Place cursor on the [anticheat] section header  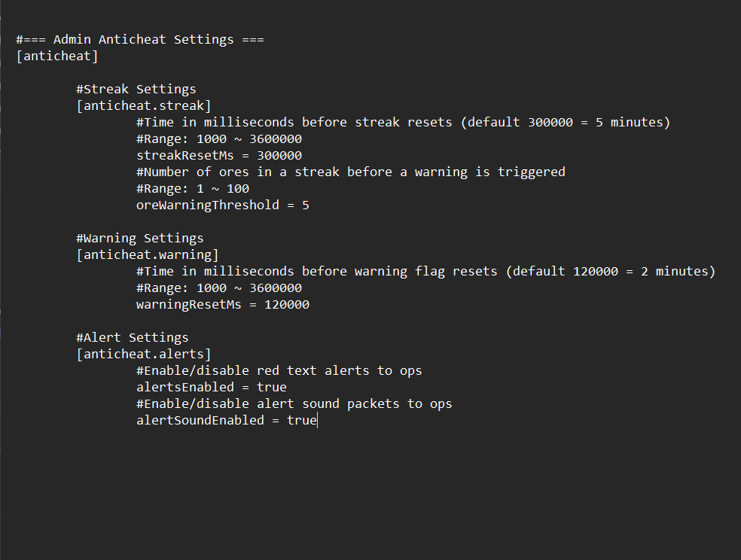57,56
